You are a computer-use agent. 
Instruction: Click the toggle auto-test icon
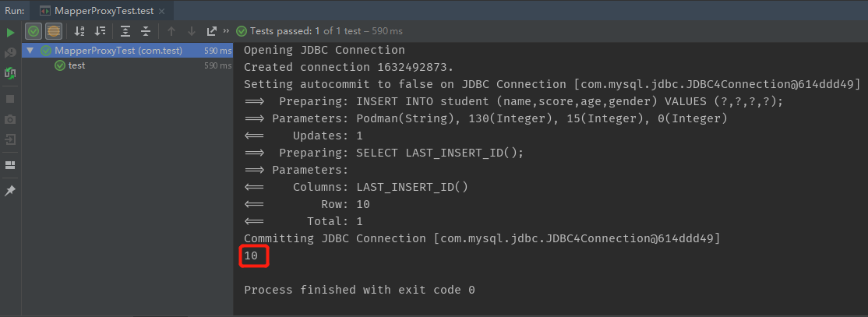(10, 72)
